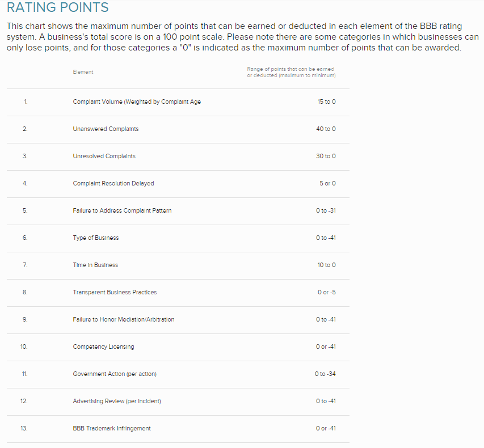The width and height of the screenshot is (484, 448).
Task: Click the Competency Licensing entry
Action: (x=103, y=347)
